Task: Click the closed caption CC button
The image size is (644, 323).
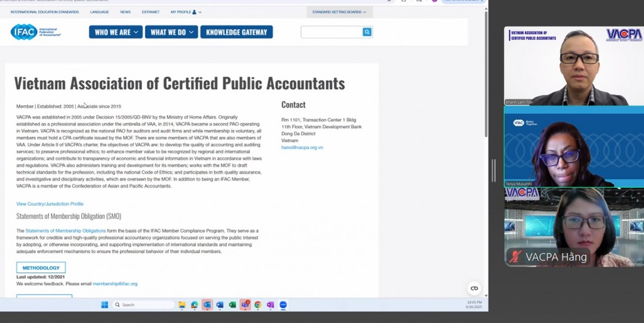Action: coord(474,288)
